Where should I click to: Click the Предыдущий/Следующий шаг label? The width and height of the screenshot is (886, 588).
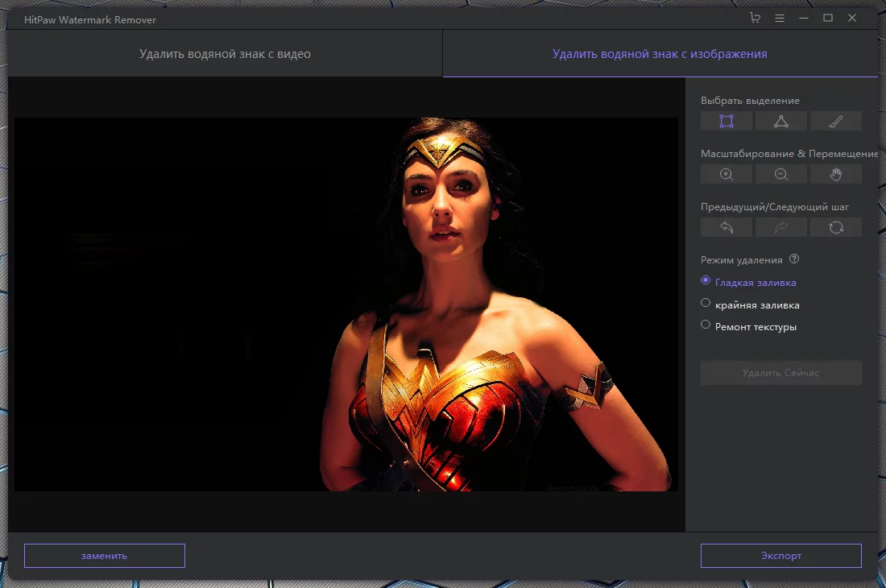pos(775,207)
